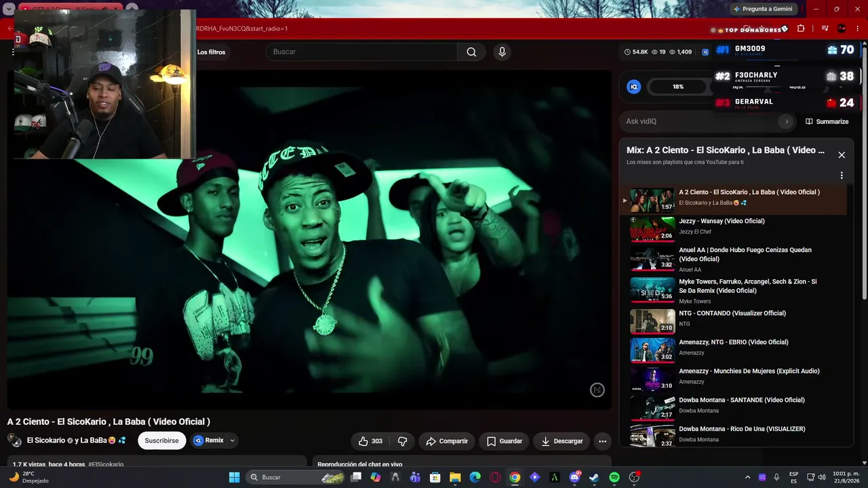Click the YouTube search magnifier button
Image resolution: width=868 pixels, height=488 pixels.
click(471, 52)
